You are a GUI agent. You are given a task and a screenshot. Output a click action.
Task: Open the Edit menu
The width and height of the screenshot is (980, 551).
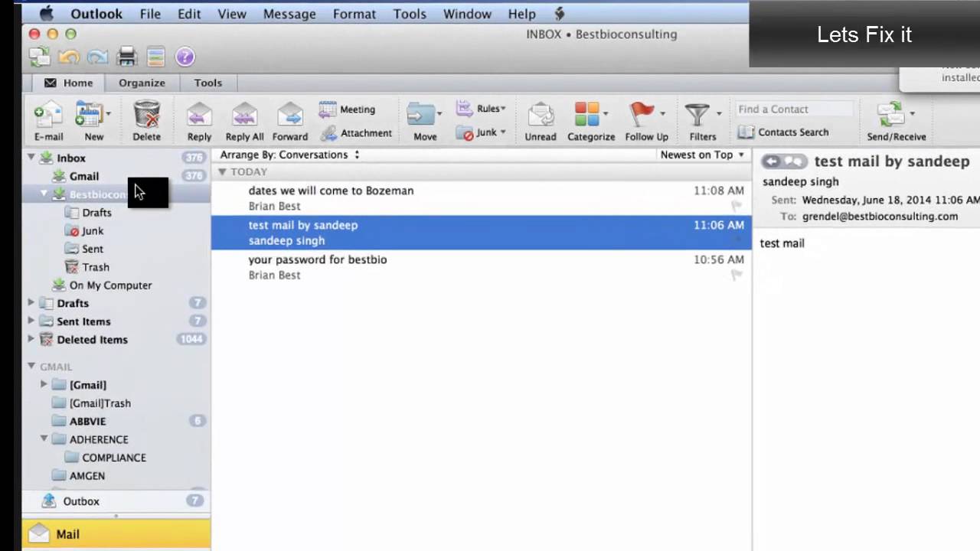point(189,14)
